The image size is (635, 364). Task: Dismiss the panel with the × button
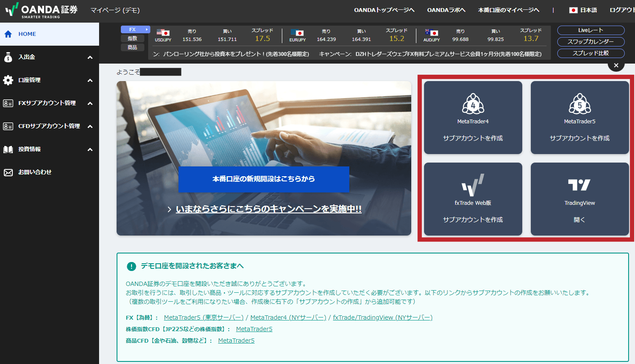tap(616, 65)
